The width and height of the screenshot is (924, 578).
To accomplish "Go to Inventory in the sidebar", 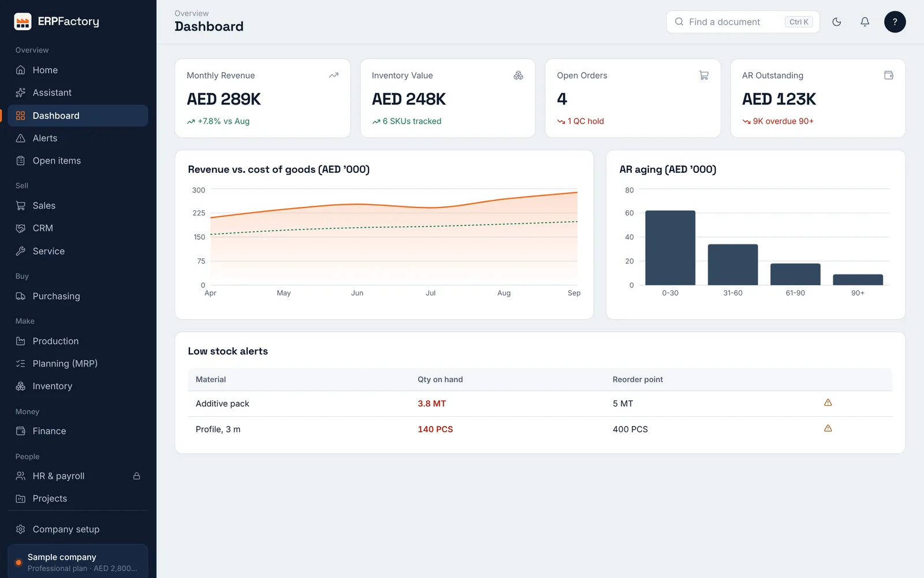I will tap(78, 386).
